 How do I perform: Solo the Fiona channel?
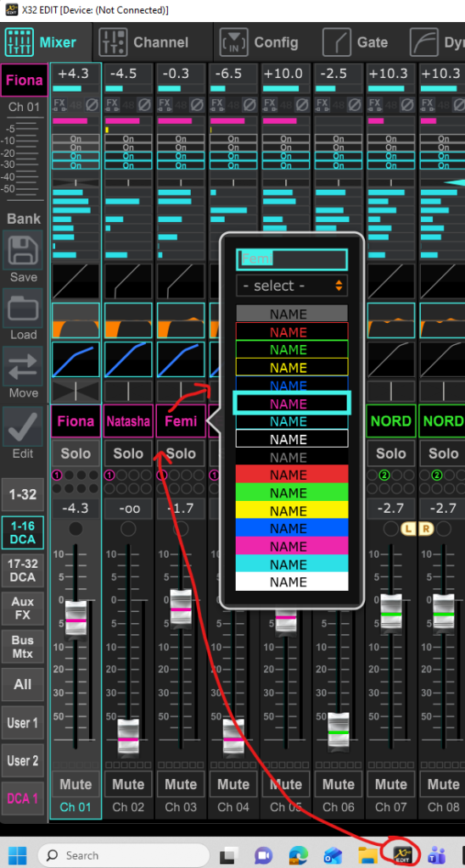[76, 454]
